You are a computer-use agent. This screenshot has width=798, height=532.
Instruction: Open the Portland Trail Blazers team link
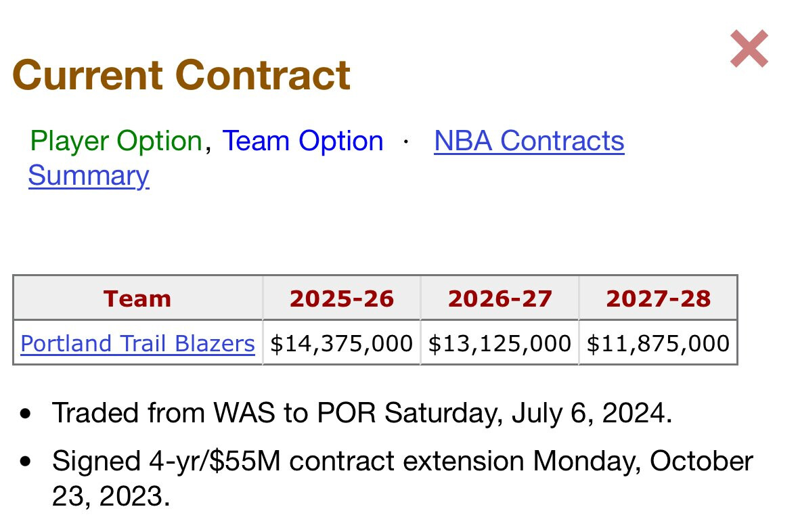coord(137,344)
